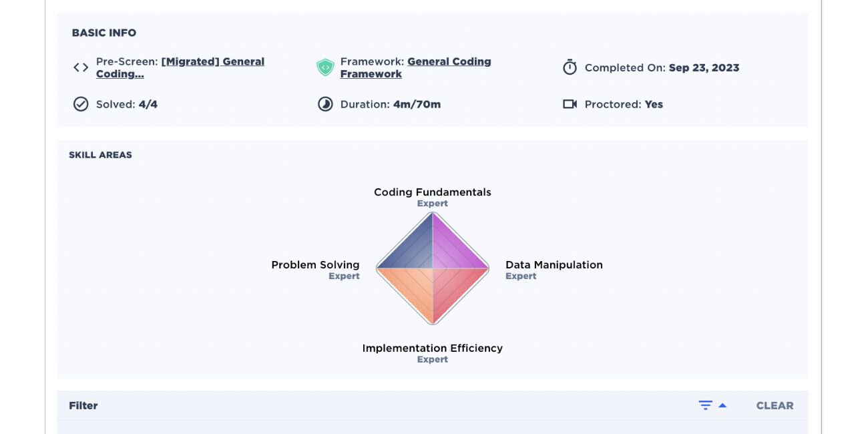Click the checkmark icon beside Solved
Image resolution: width=868 pixels, height=434 pixels.
coord(80,103)
